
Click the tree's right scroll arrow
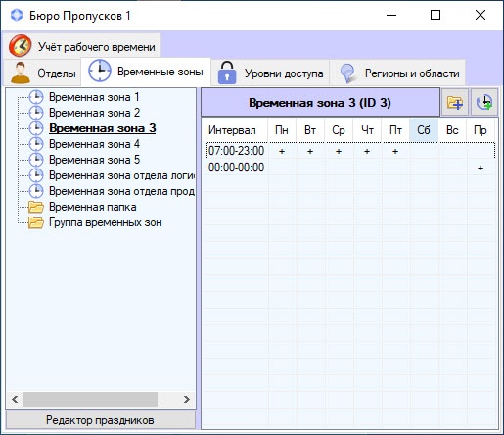pos(187,399)
